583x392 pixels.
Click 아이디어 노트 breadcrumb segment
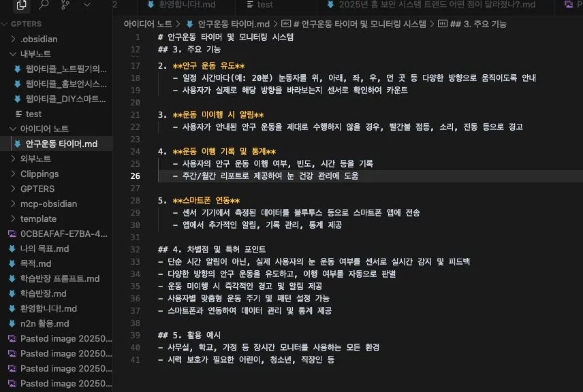point(148,24)
